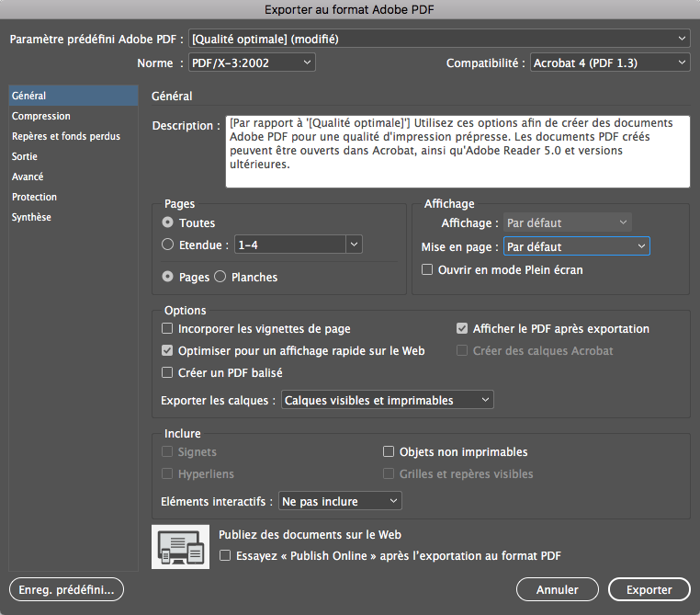
Task: Enable Incorporer les vignettes de page checkbox
Action: [167, 329]
